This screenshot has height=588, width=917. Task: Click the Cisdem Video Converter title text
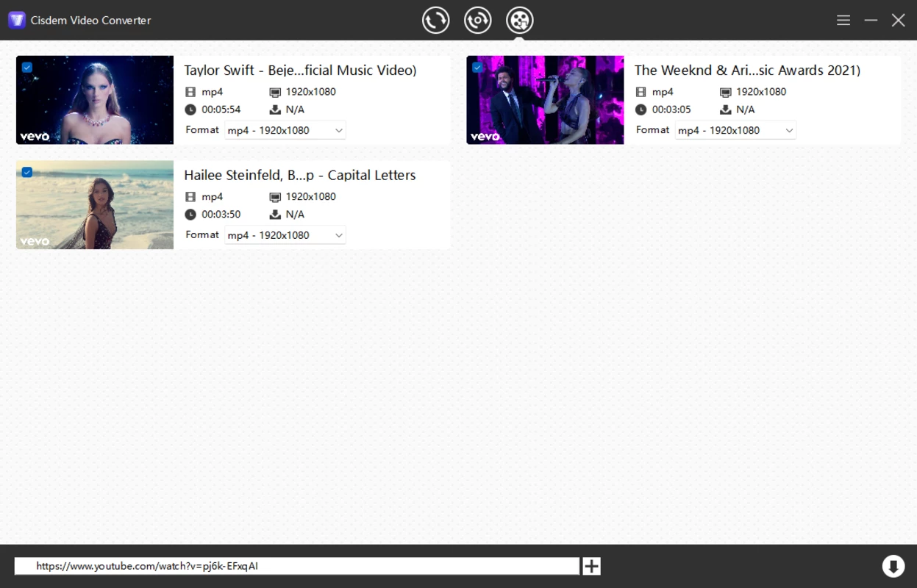(x=90, y=21)
